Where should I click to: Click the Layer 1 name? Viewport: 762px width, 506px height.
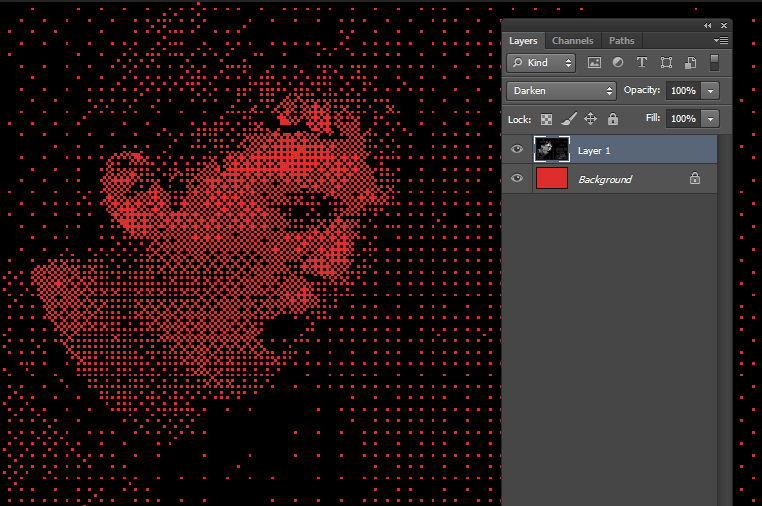point(594,151)
